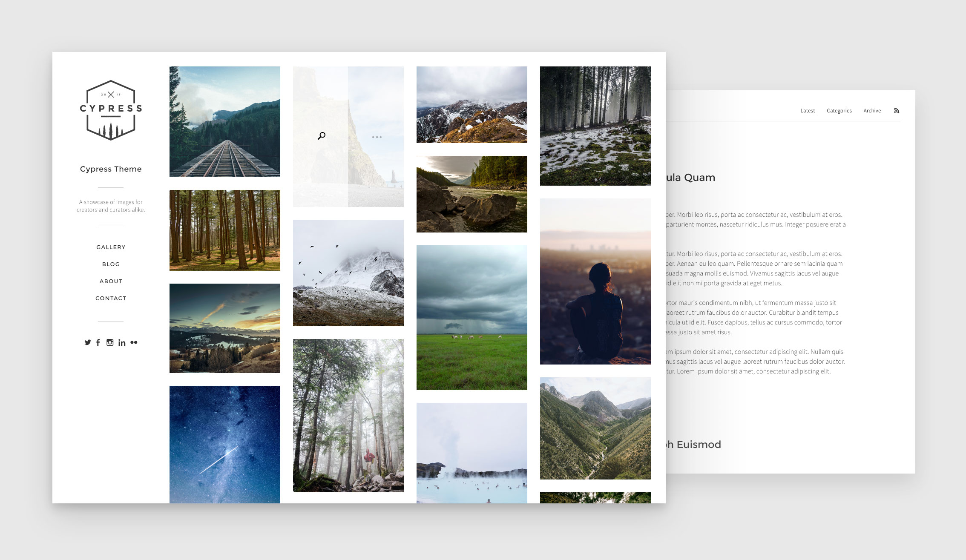
Task: Open the railroad tracks forest photo
Action: click(x=225, y=122)
